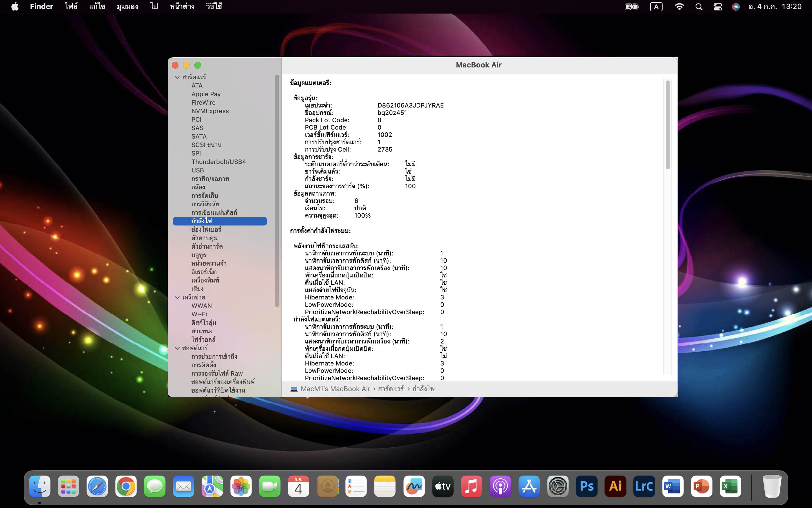Select กราฟิก/จอภาพ in the sidebar
This screenshot has height=508, width=812.
click(210, 179)
